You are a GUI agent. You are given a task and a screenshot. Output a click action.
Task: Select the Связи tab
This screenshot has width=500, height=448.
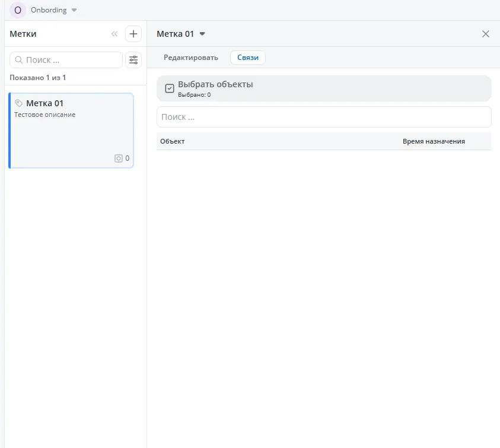pyautogui.click(x=248, y=58)
